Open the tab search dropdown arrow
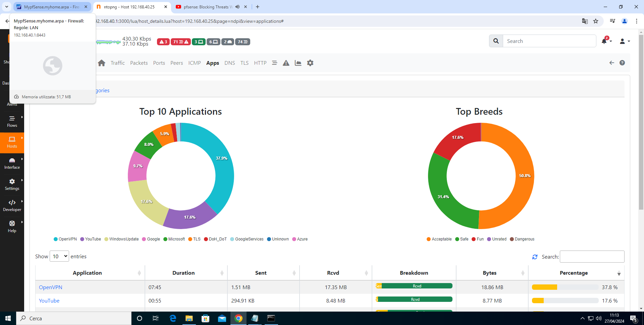The width and height of the screenshot is (644, 325). point(6,7)
